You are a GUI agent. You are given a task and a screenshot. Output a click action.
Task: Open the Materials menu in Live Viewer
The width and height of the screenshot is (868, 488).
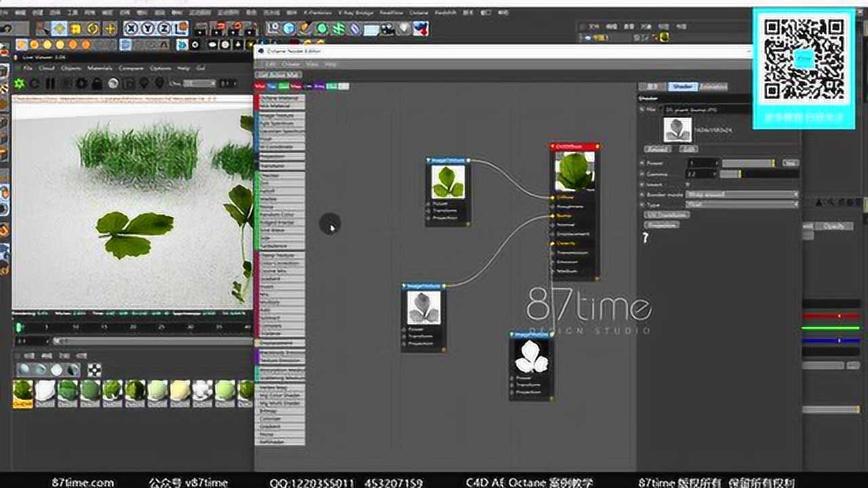click(x=100, y=68)
